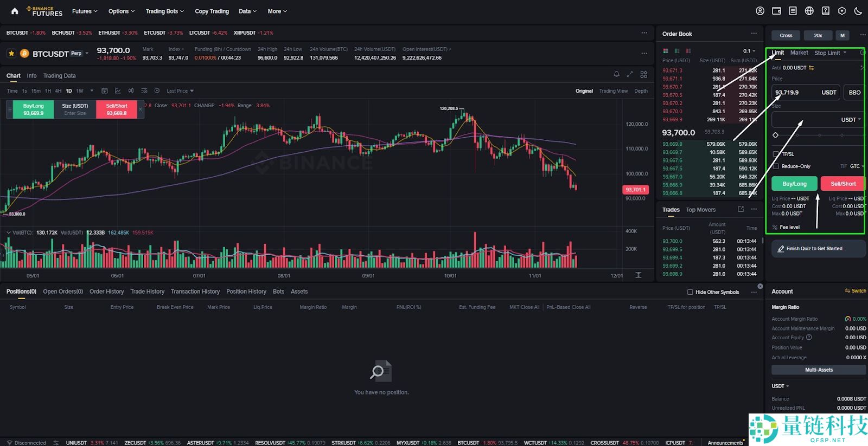The width and height of the screenshot is (868, 446).
Task: Open the BTCUSDT Perp symbol selector arrow
Action: [x=87, y=53]
